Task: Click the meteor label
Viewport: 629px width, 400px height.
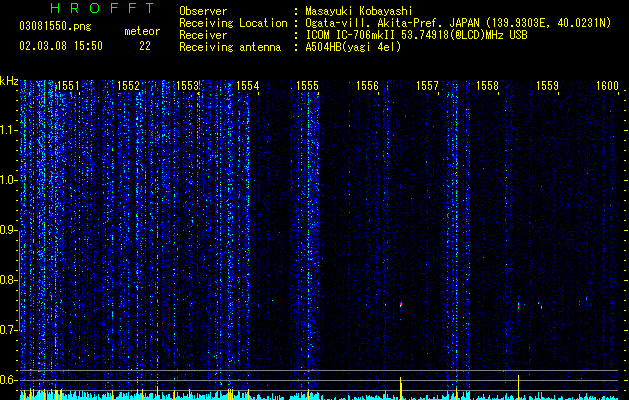Action: (x=142, y=31)
